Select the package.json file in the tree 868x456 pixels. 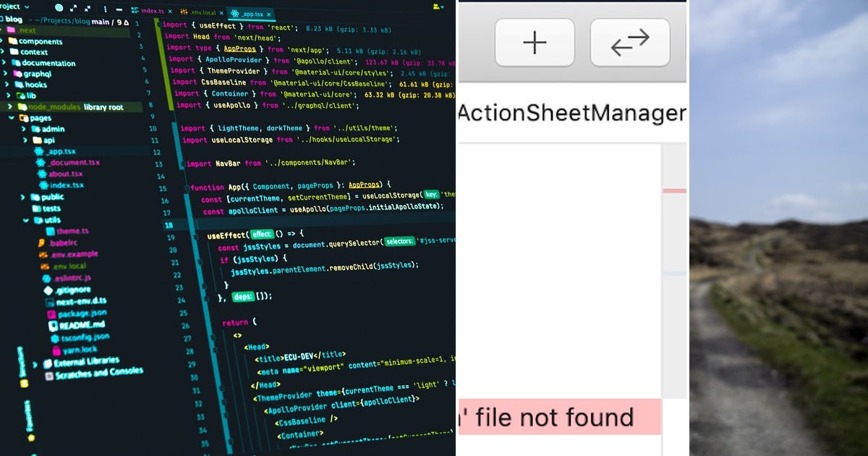pos(81,313)
